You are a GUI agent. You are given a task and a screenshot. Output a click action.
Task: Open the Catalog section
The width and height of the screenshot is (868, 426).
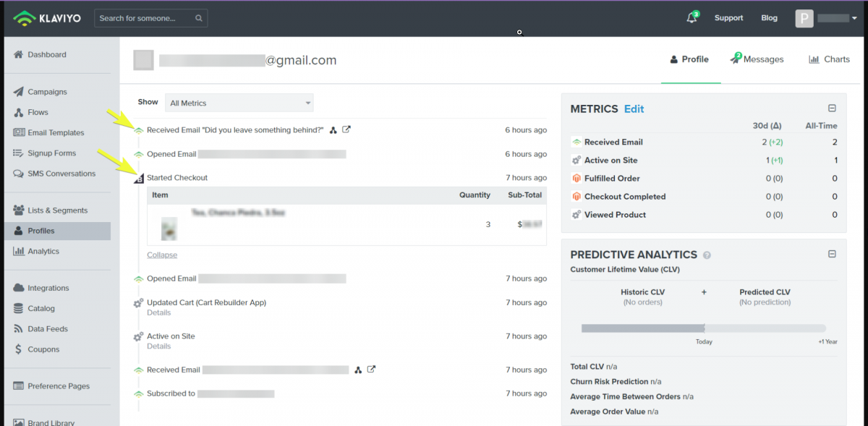click(41, 308)
